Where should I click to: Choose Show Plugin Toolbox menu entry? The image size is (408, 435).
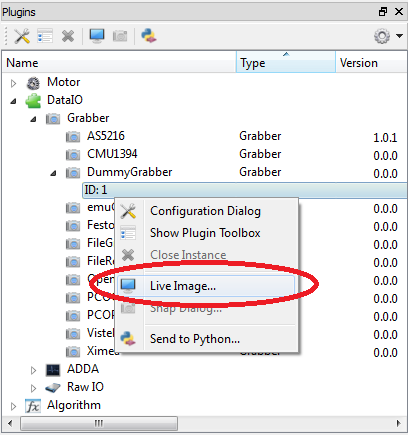coord(205,233)
